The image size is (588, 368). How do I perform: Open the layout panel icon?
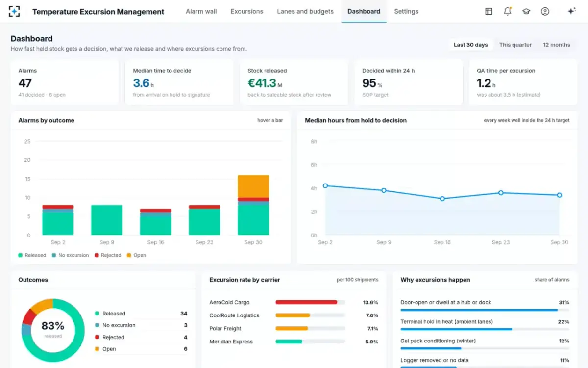pyautogui.click(x=489, y=11)
